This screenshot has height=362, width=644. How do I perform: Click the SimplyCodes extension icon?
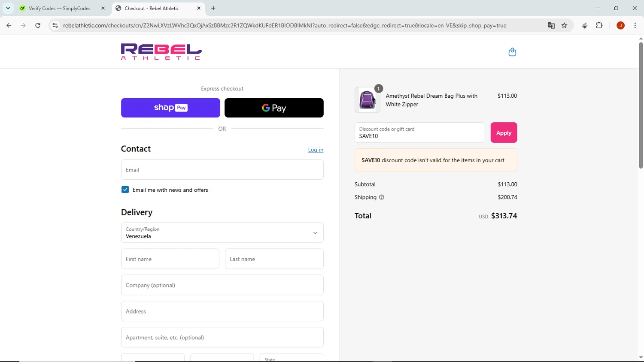(584, 25)
